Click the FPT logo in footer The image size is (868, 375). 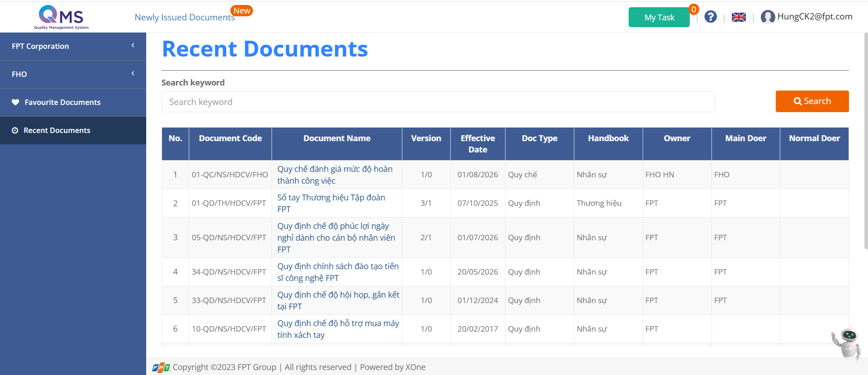[161, 367]
